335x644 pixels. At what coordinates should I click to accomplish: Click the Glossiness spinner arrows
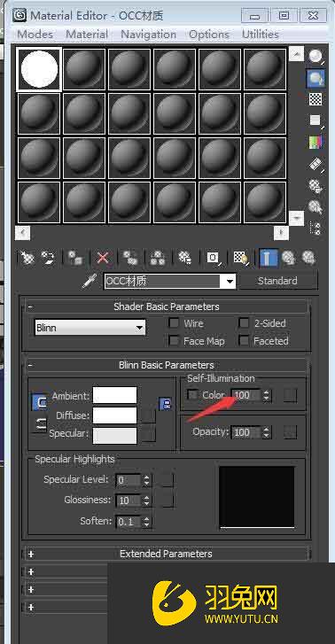[147, 500]
